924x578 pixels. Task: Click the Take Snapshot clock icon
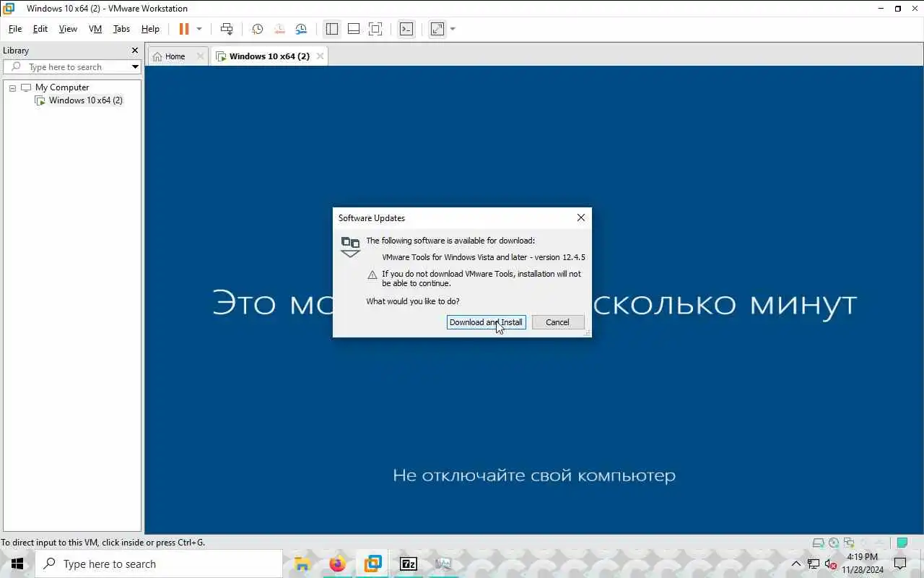point(257,29)
